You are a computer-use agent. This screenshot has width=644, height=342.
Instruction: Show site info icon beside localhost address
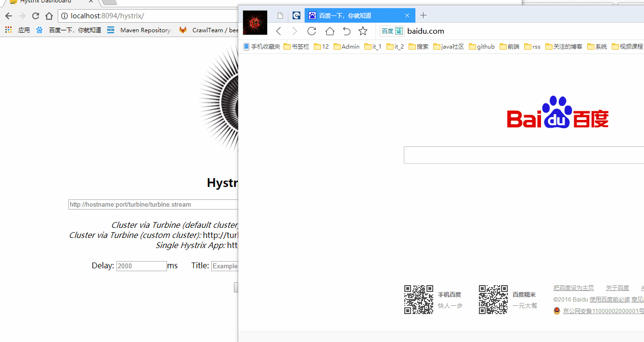pos(64,16)
